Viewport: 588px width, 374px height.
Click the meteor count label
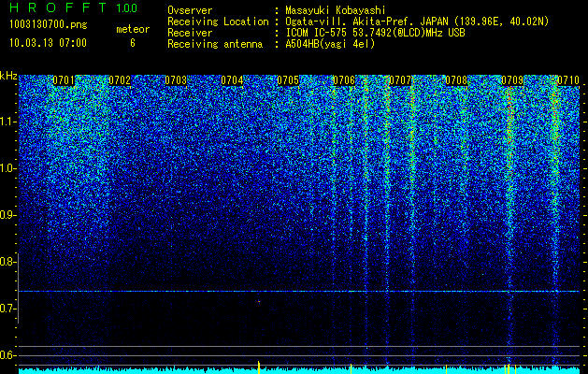tap(133, 29)
